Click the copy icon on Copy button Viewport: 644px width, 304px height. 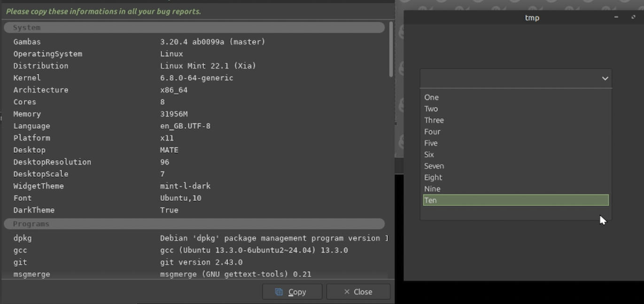(279, 292)
